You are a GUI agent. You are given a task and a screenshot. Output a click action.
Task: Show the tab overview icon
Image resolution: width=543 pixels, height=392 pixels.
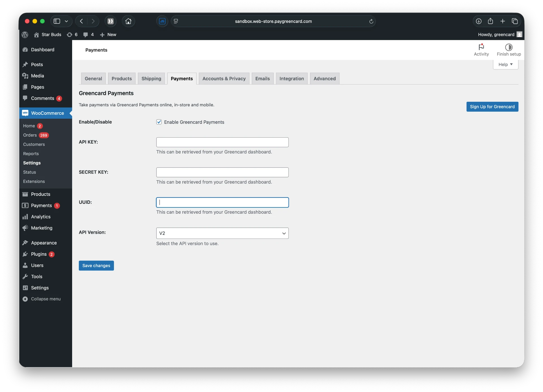coord(515,21)
